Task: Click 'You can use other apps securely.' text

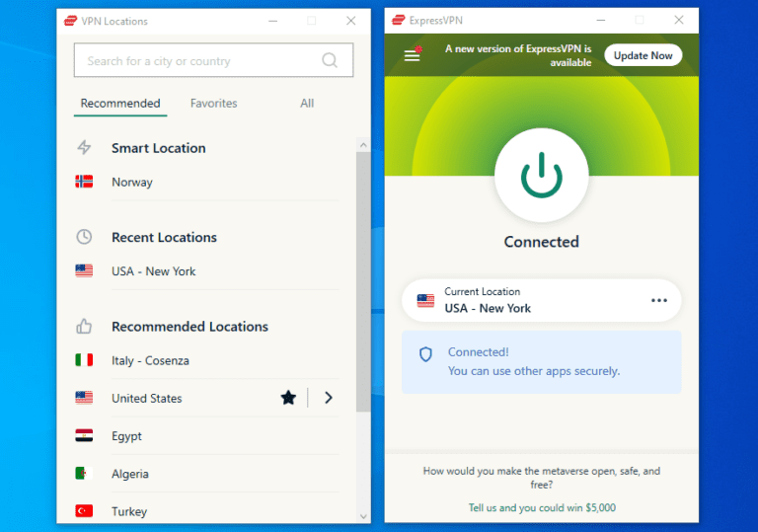Action: (x=534, y=371)
